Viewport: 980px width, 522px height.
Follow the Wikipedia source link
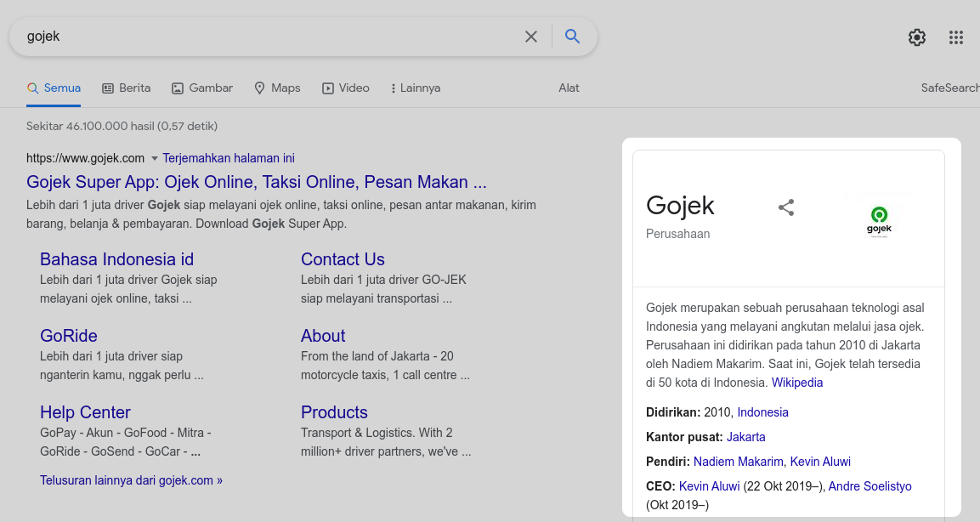tap(797, 383)
